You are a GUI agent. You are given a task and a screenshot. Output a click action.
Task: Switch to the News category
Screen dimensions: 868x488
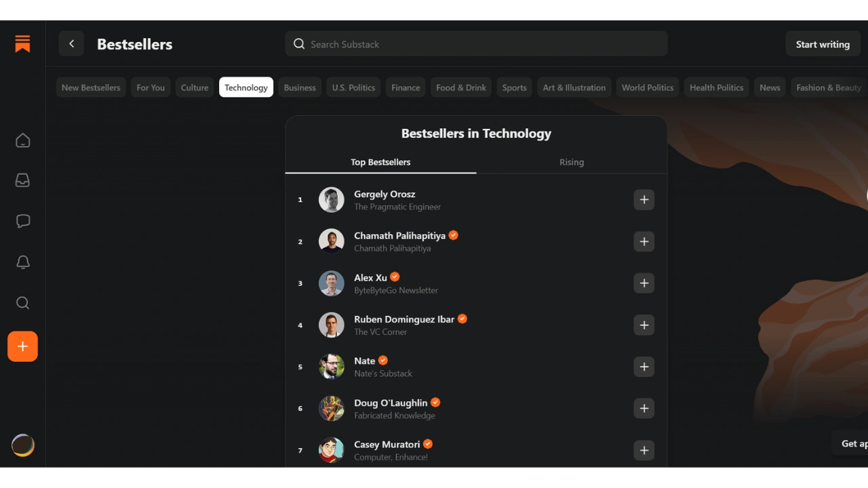(770, 87)
